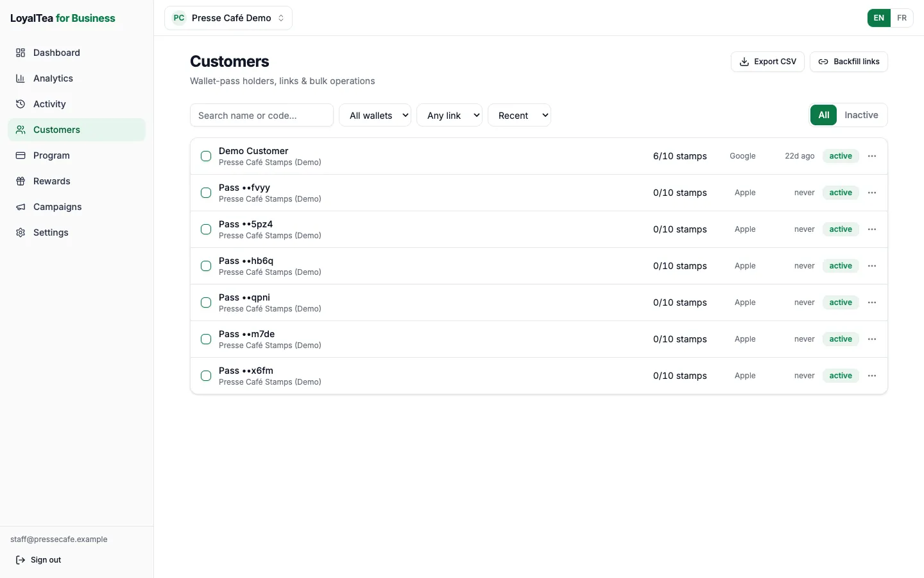
Task: Click the 6/10 stamps value
Action: (x=680, y=156)
